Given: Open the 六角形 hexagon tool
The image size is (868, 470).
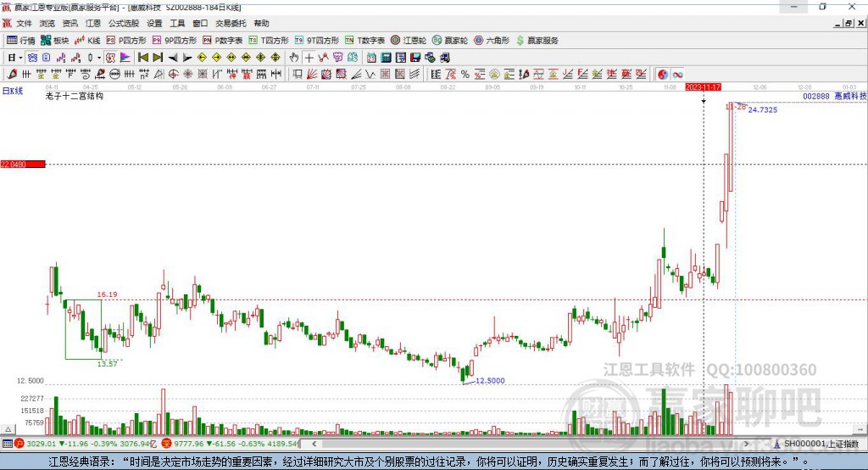Looking at the screenshot, I should [492, 41].
